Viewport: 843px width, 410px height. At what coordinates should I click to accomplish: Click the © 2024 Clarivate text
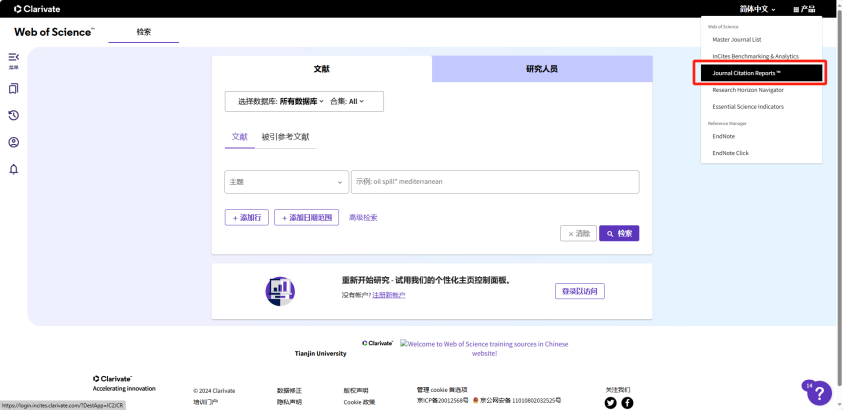coord(214,391)
